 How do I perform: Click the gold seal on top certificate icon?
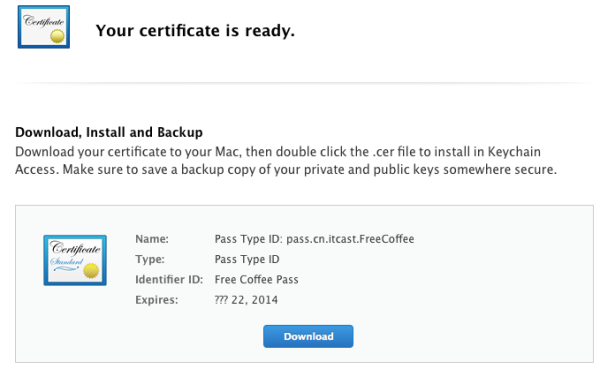tap(57, 36)
